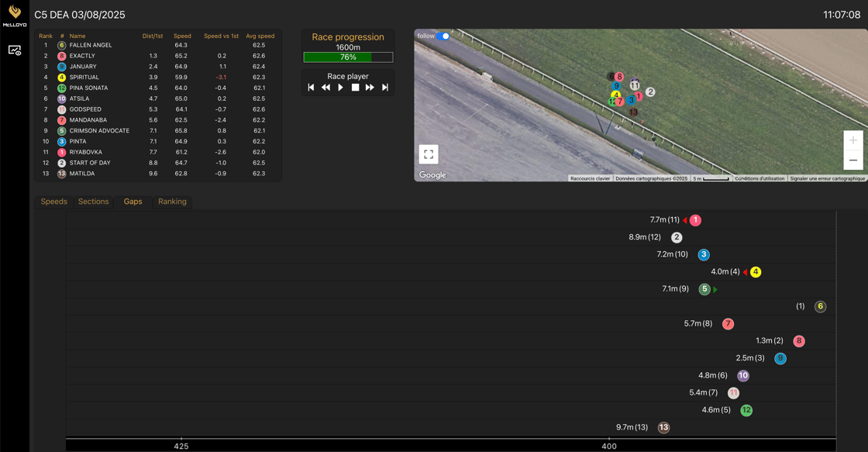Click the Race progression bar at 76%

348,57
